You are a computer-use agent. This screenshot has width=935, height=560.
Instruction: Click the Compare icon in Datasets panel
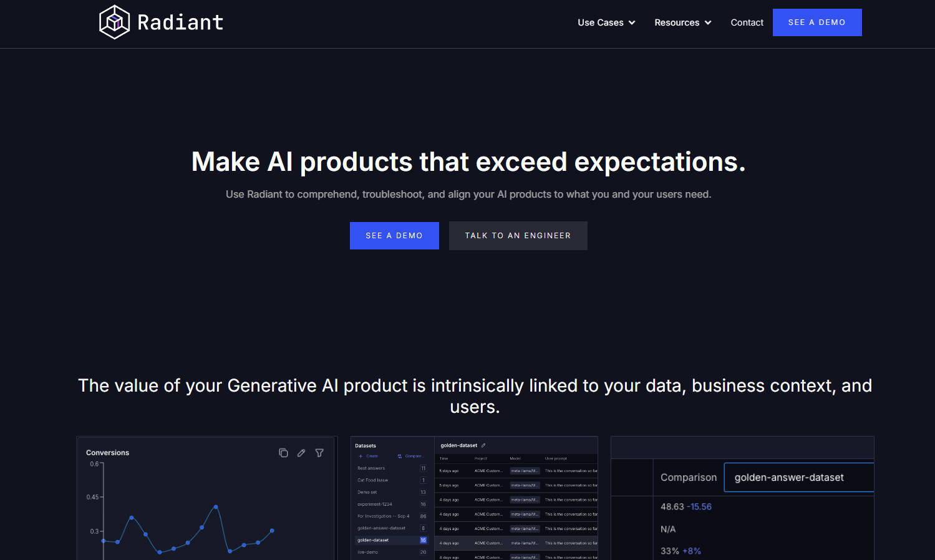pos(400,456)
